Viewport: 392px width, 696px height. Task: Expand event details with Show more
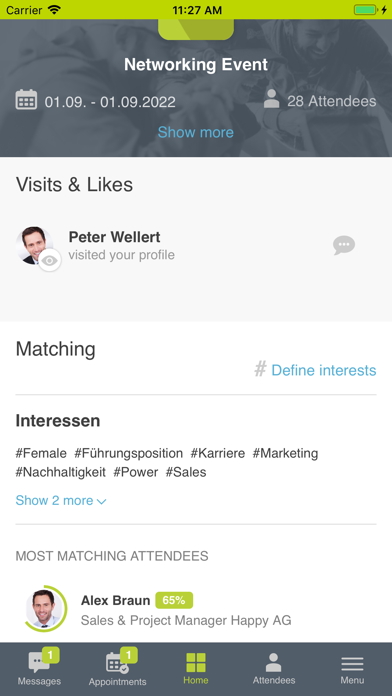(x=196, y=132)
